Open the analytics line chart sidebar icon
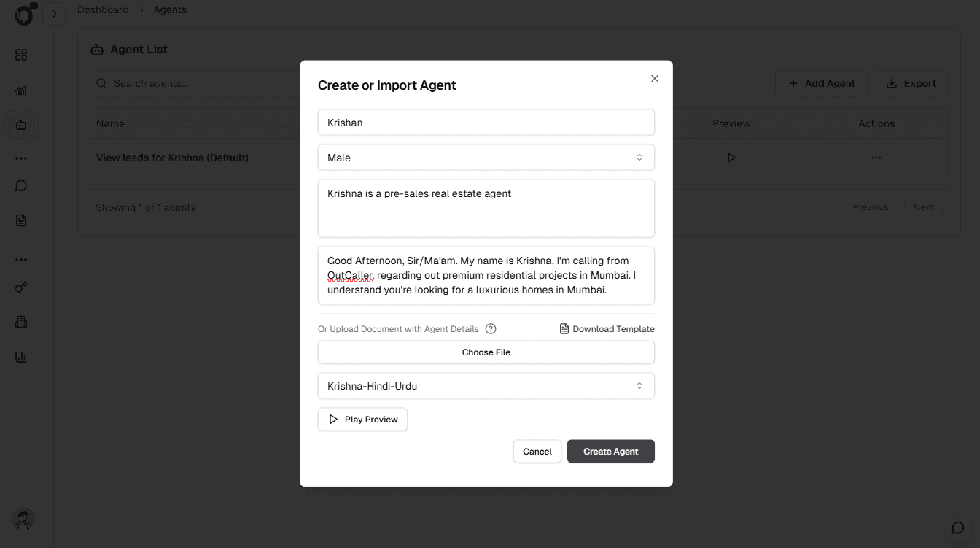 21,90
